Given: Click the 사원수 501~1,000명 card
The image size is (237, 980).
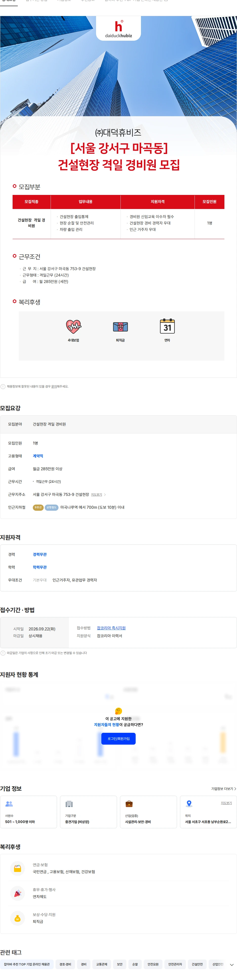Looking at the screenshot, I should coord(29,812).
